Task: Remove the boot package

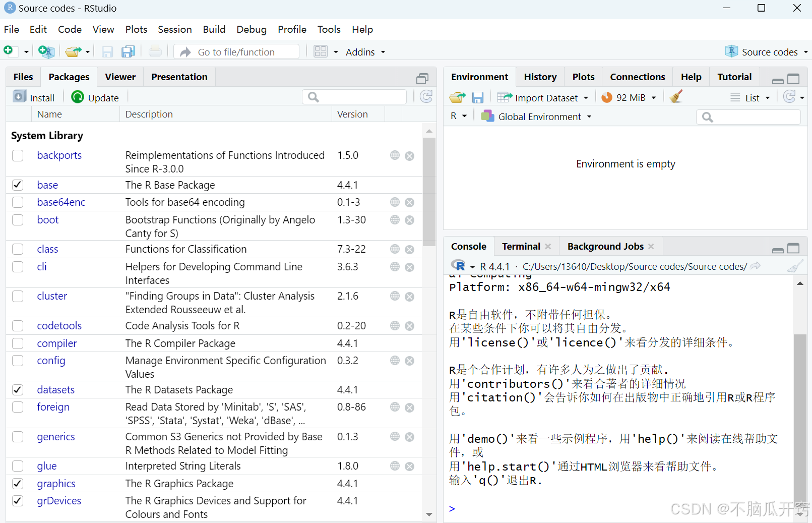Action: (x=410, y=220)
